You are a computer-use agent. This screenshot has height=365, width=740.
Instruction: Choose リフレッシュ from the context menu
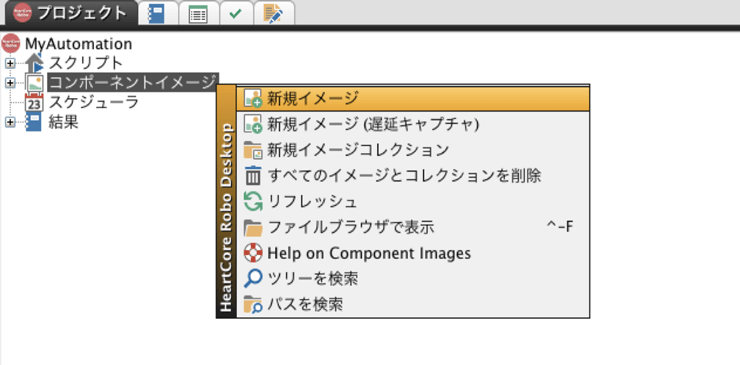[413, 202]
